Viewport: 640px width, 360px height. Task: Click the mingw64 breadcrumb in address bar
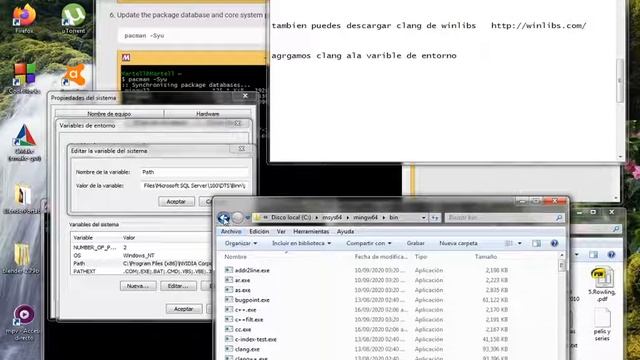365,218
